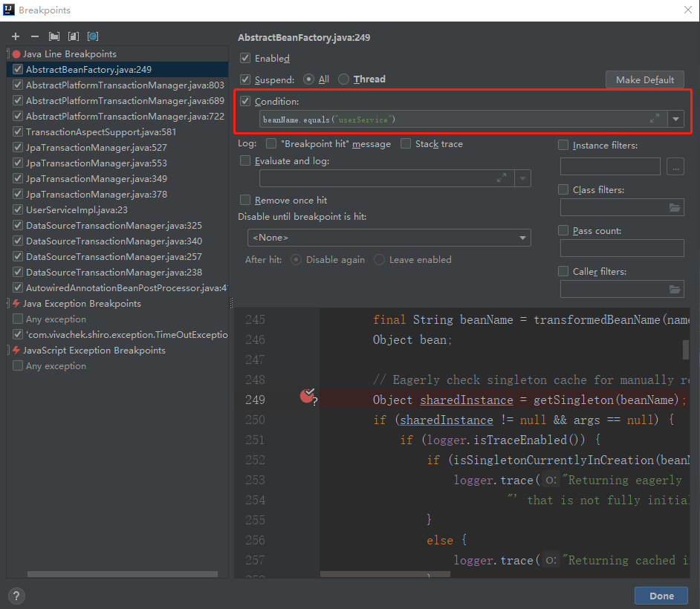Remove selected breakpoint with the minus icon
700x609 pixels.
(x=34, y=36)
